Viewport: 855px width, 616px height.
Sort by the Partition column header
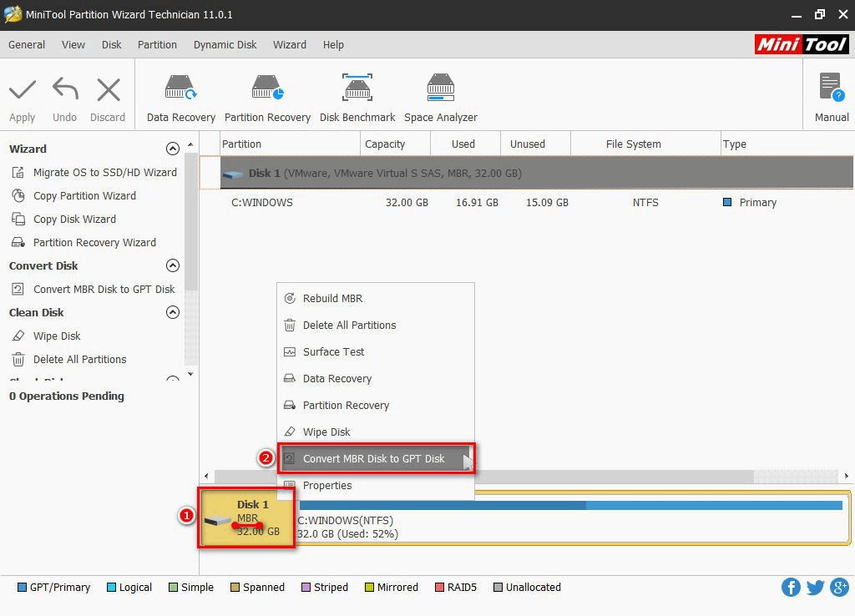[x=290, y=144]
